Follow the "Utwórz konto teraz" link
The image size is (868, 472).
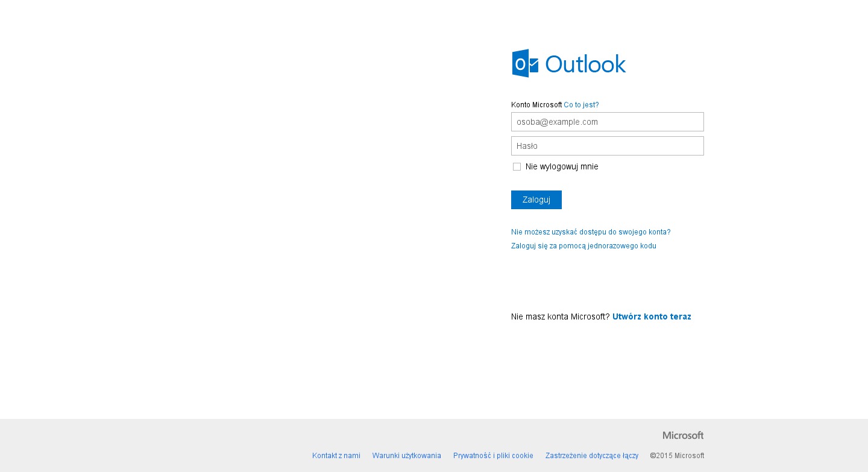click(652, 316)
